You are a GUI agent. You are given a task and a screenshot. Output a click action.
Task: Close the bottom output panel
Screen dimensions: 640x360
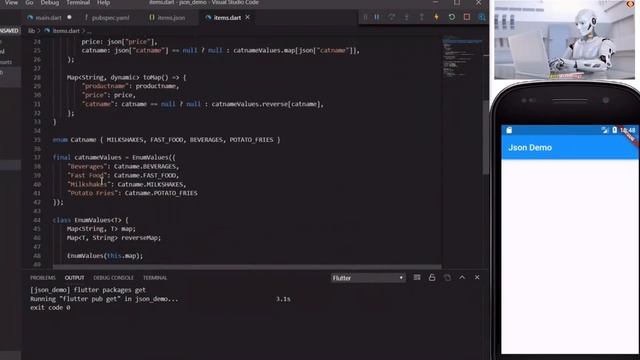pos(477,278)
